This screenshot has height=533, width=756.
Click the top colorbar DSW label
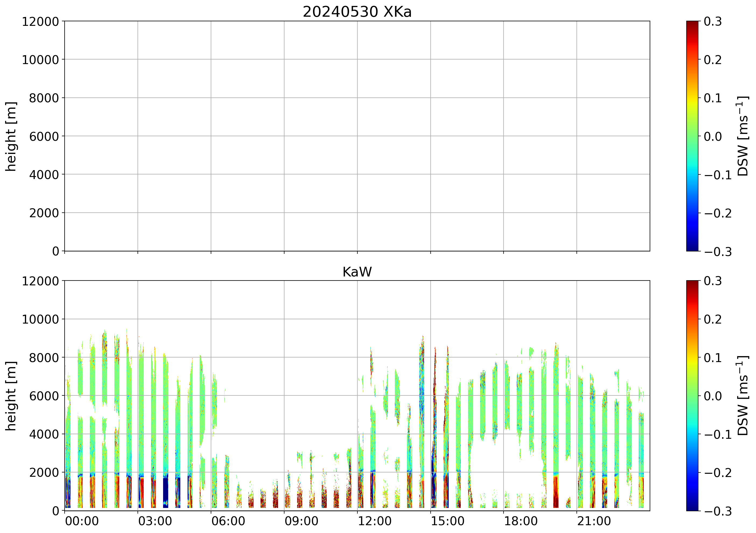click(x=743, y=136)
